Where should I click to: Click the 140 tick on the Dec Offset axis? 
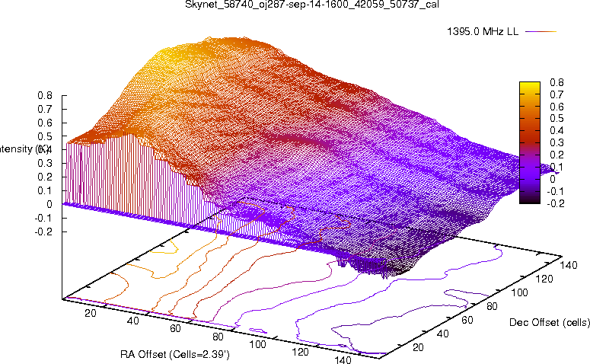[569, 265]
